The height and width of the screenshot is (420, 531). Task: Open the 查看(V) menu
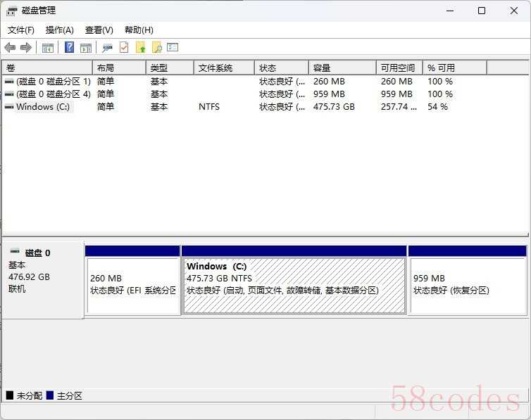coord(99,30)
